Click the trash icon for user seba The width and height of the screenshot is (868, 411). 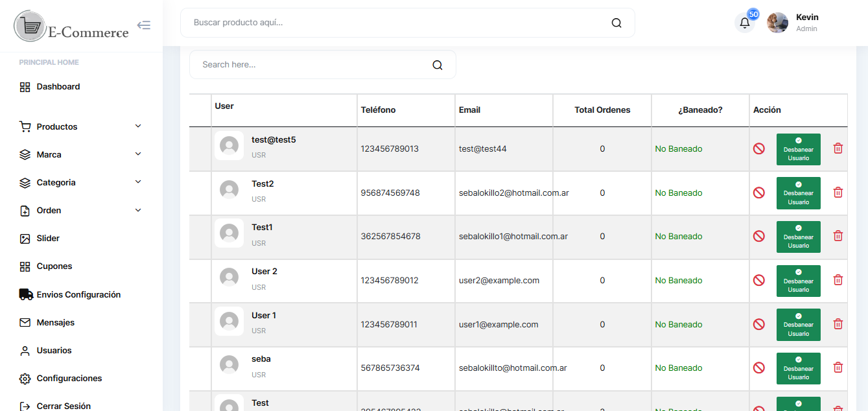tap(838, 368)
